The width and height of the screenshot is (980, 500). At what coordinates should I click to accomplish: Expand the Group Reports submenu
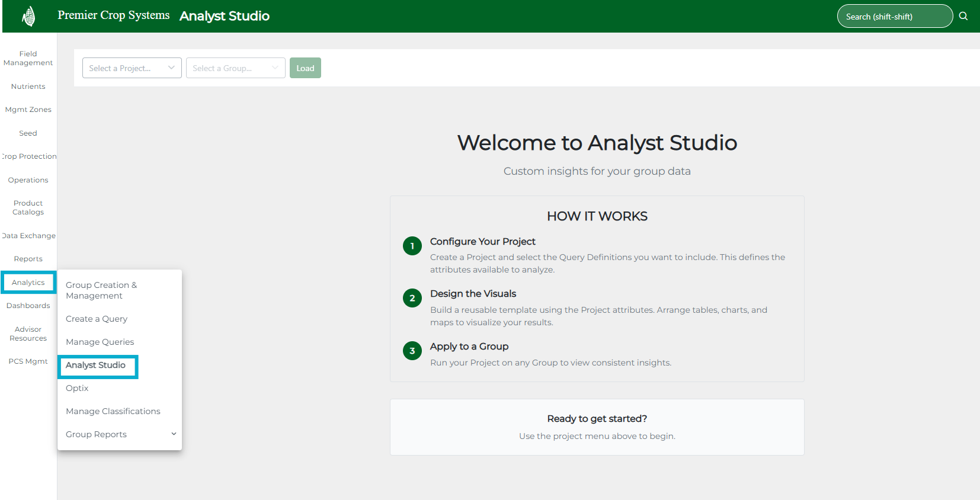120,434
